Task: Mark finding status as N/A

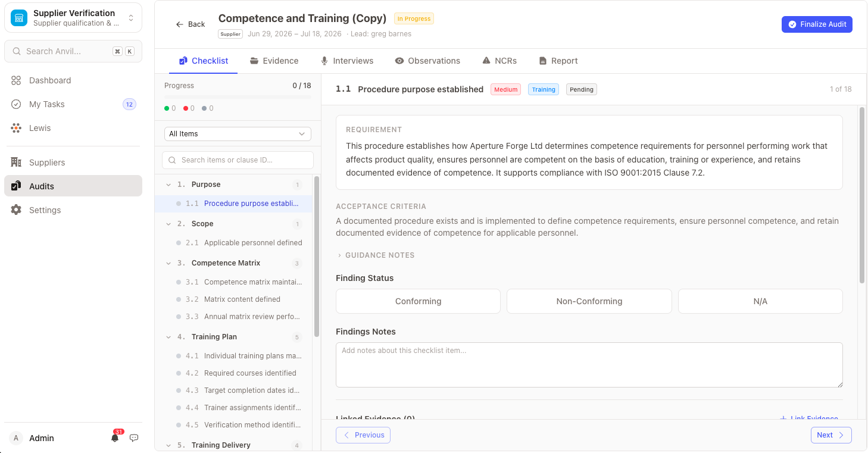Action: [x=760, y=301]
